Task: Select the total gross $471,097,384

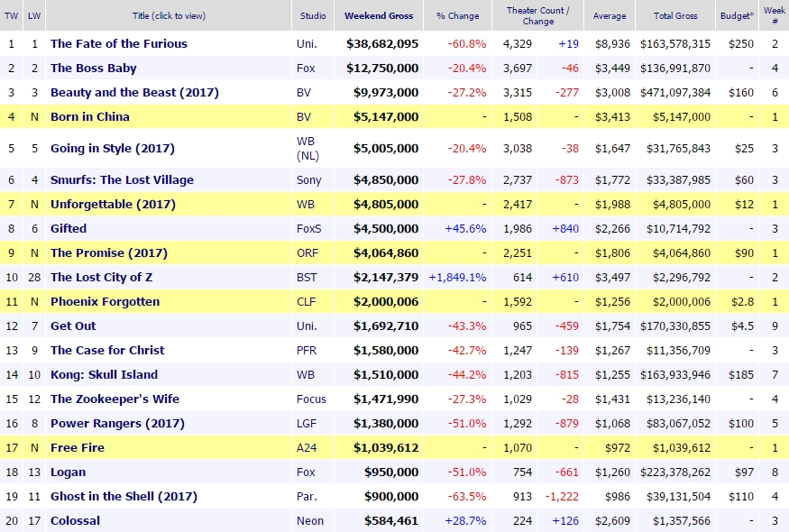Action: point(675,93)
